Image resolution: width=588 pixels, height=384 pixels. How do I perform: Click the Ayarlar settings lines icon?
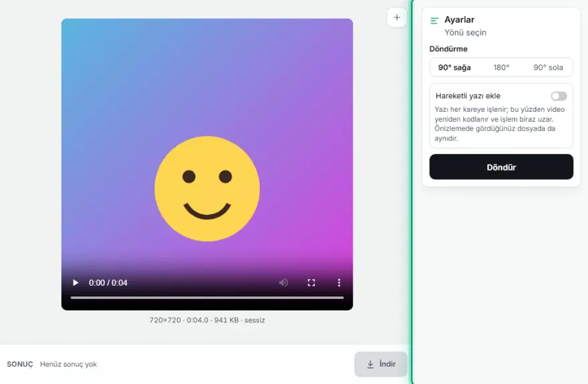(x=434, y=21)
